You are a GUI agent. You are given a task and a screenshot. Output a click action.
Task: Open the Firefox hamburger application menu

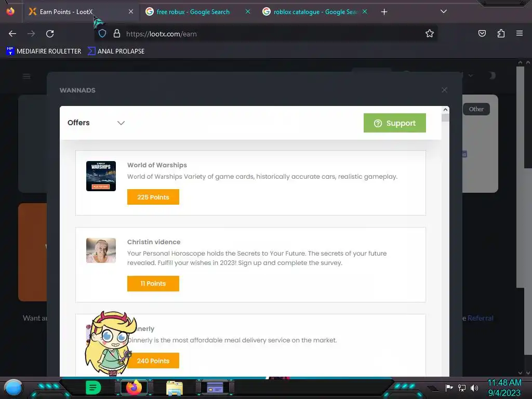pos(520,33)
